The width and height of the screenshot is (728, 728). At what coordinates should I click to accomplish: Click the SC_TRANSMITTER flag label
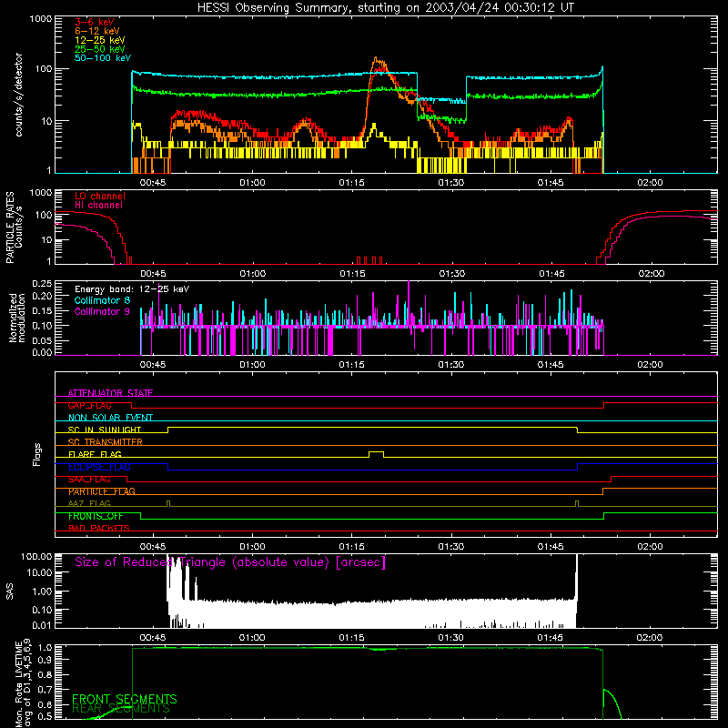point(106,442)
